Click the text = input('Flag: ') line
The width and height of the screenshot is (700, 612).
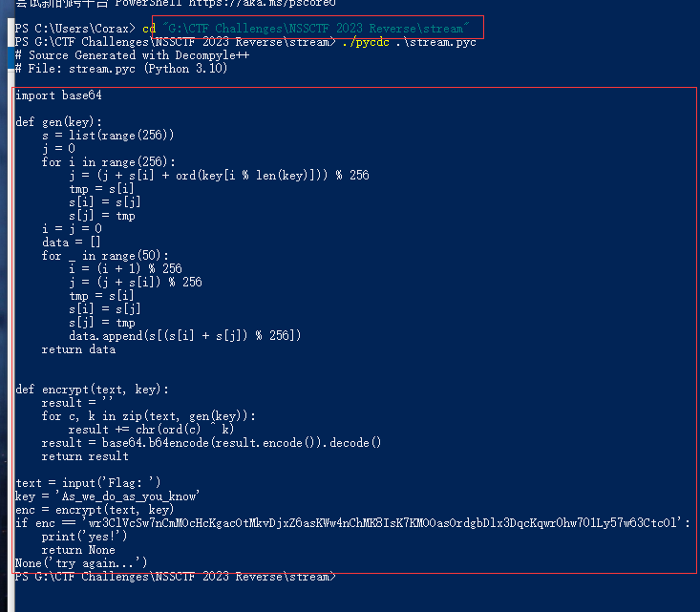point(89,483)
